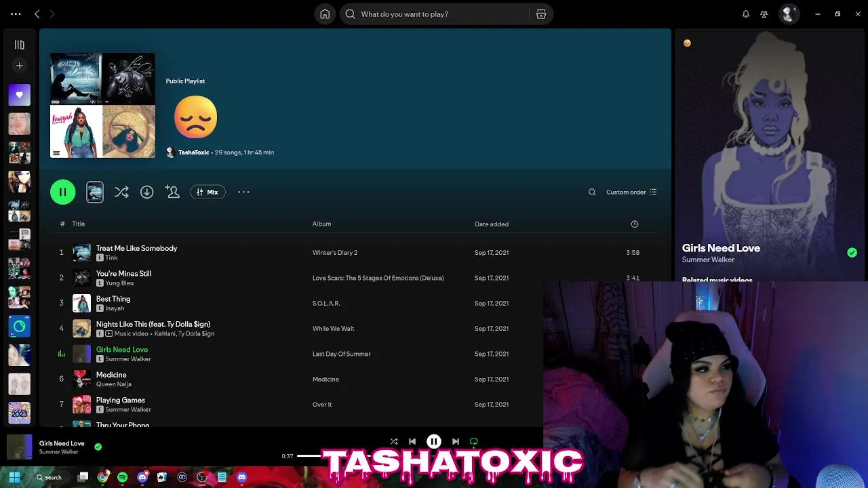Open artist Tink's page
This screenshot has height=488, width=868.
tap(112, 258)
